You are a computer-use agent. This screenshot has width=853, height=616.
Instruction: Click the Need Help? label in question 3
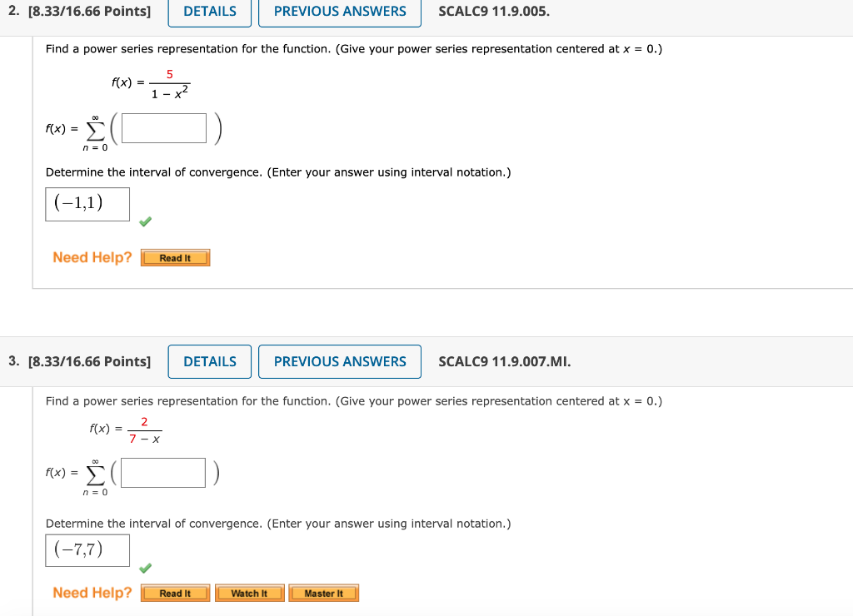tap(92, 592)
